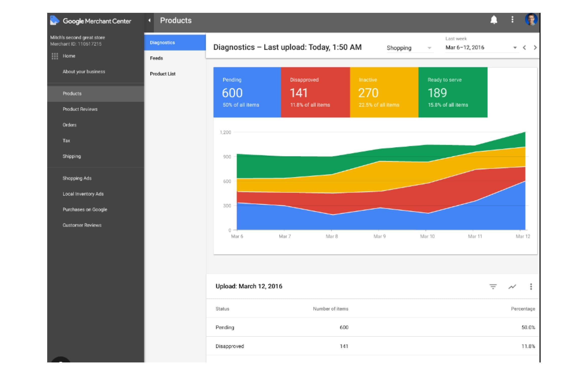The height and width of the screenshot is (375, 588).
Task: Go to next week with right chevron
Action: 535,48
